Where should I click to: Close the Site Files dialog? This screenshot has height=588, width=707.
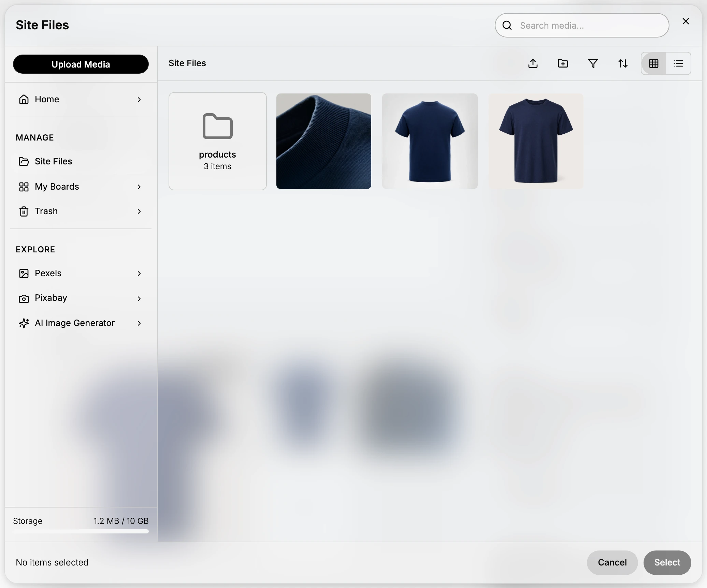pos(686,21)
